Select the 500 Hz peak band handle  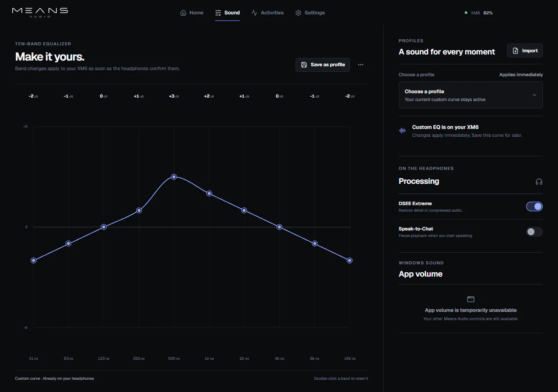(174, 177)
